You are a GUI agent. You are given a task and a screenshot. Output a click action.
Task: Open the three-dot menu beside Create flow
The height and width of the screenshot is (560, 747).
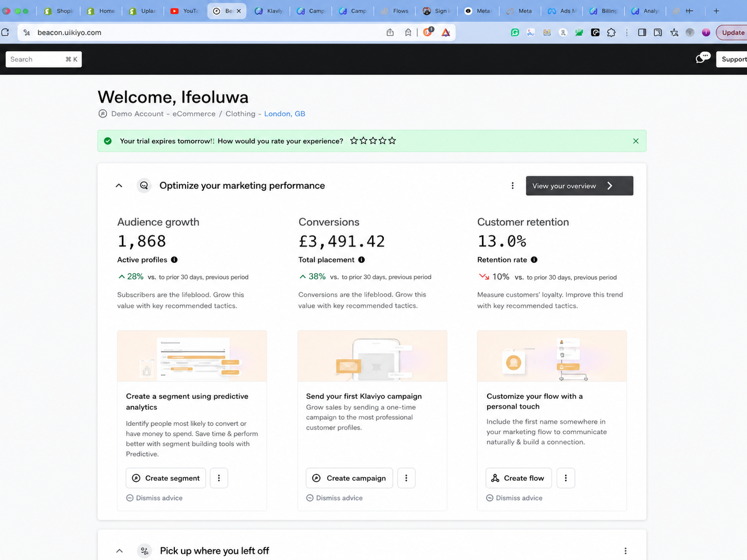(x=565, y=478)
